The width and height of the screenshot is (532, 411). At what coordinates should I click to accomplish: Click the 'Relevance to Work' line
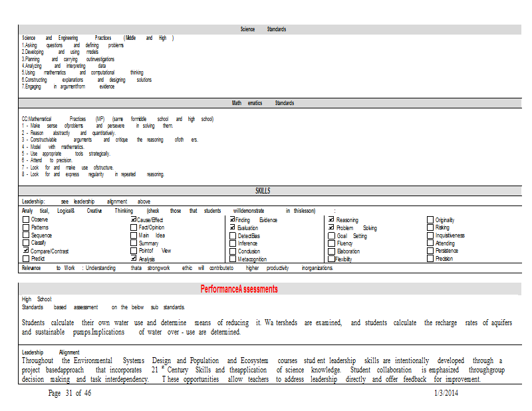tap(178, 268)
